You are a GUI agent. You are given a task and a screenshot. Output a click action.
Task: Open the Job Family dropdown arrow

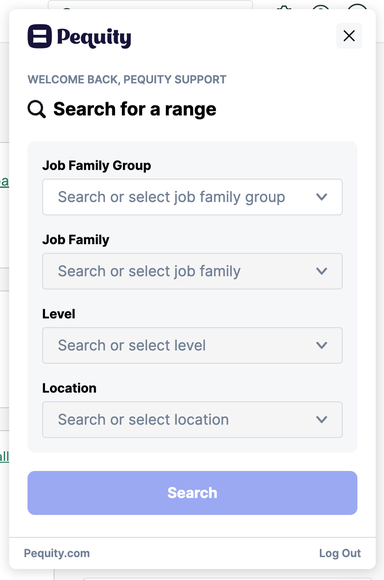pyautogui.click(x=321, y=271)
